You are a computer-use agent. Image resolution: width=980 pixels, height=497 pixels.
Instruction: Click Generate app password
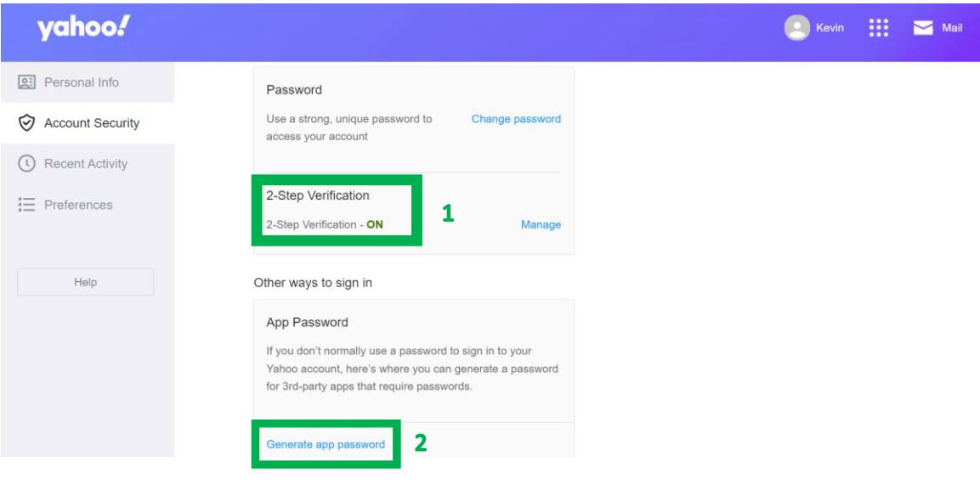tap(326, 444)
